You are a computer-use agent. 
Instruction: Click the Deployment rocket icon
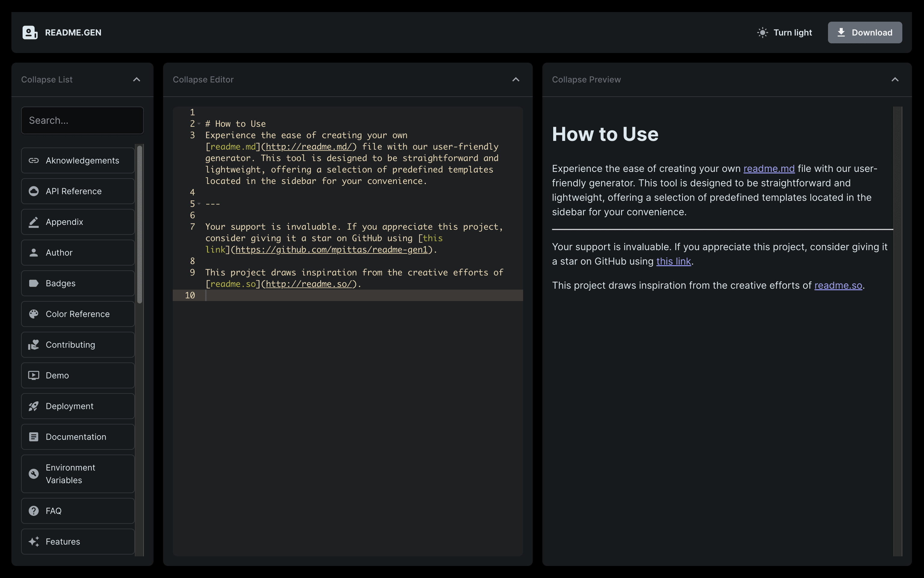(x=34, y=406)
